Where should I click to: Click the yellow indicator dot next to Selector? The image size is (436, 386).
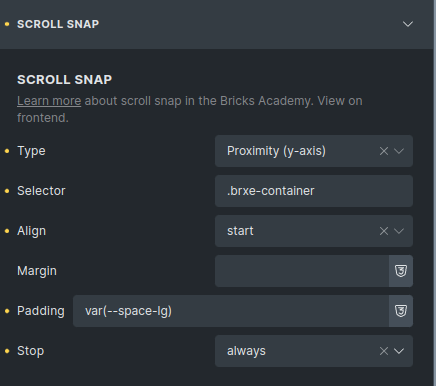(x=7, y=191)
